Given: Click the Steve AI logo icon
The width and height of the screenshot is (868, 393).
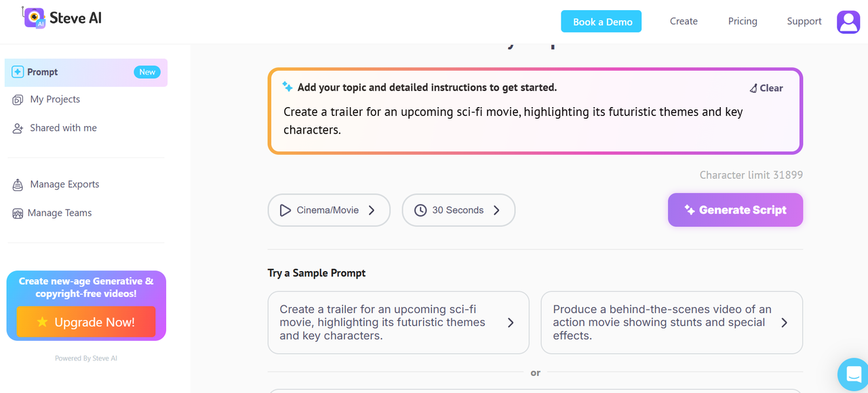Looking at the screenshot, I should tap(34, 18).
